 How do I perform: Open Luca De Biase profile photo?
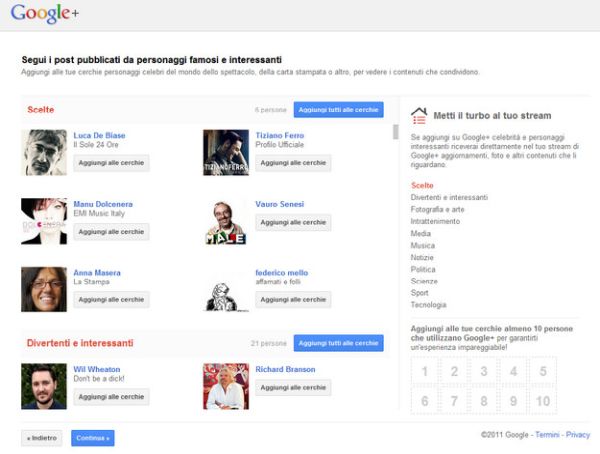pyautogui.click(x=44, y=152)
